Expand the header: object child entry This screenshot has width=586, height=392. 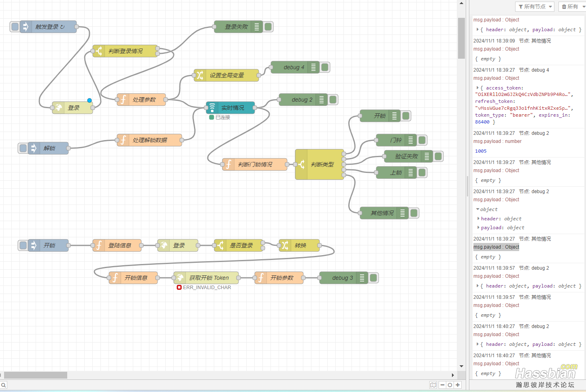tap(478, 219)
